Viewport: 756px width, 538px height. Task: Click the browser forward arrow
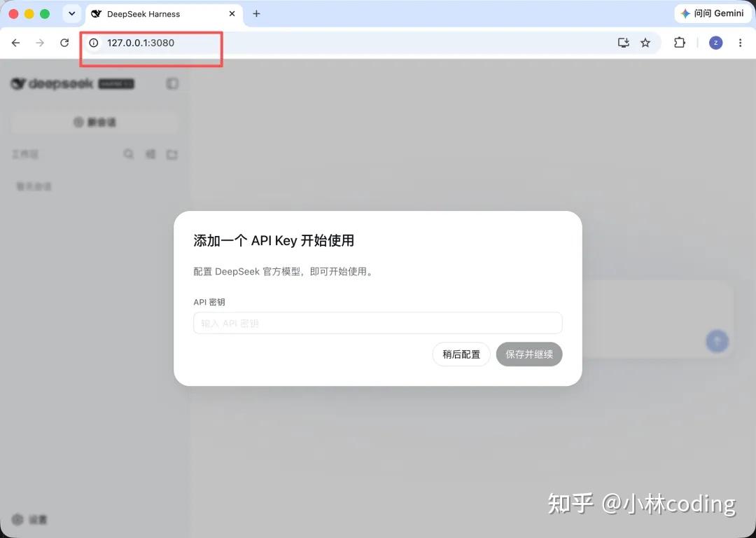pyautogui.click(x=40, y=43)
